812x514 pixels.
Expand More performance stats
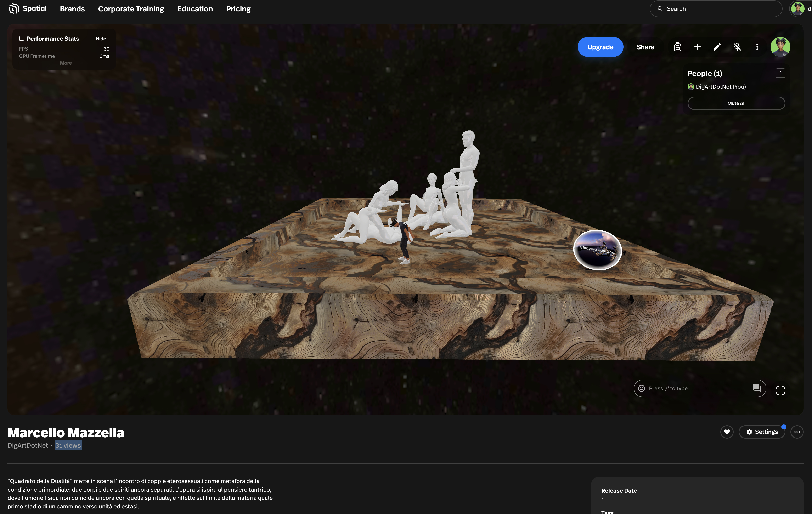(x=66, y=63)
